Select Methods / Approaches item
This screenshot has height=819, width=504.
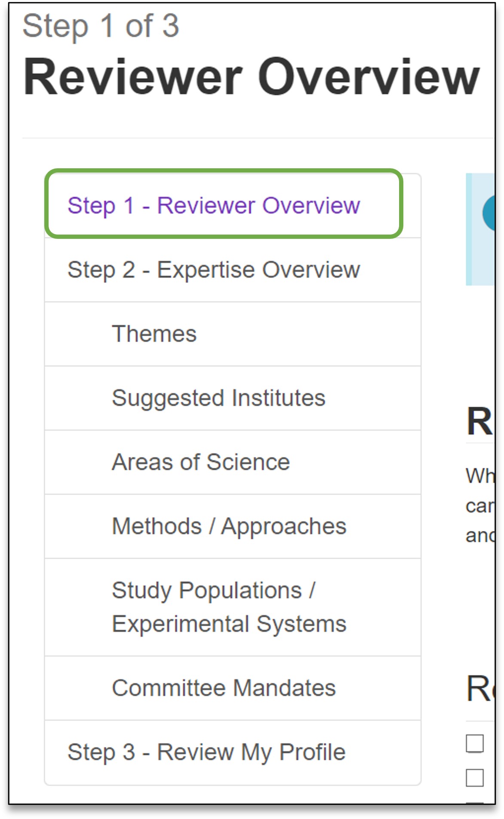click(229, 526)
